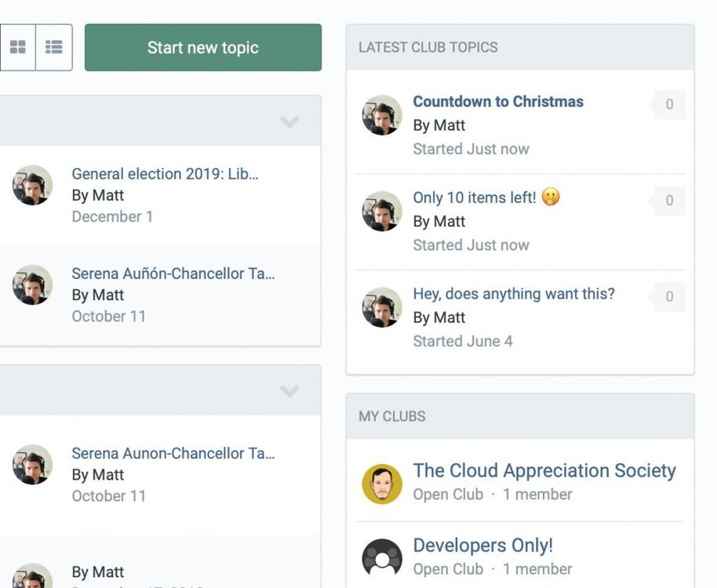Click The Cloud Appreciation Society club icon
Viewport: 717px width, 588px height.
tap(382, 484)
